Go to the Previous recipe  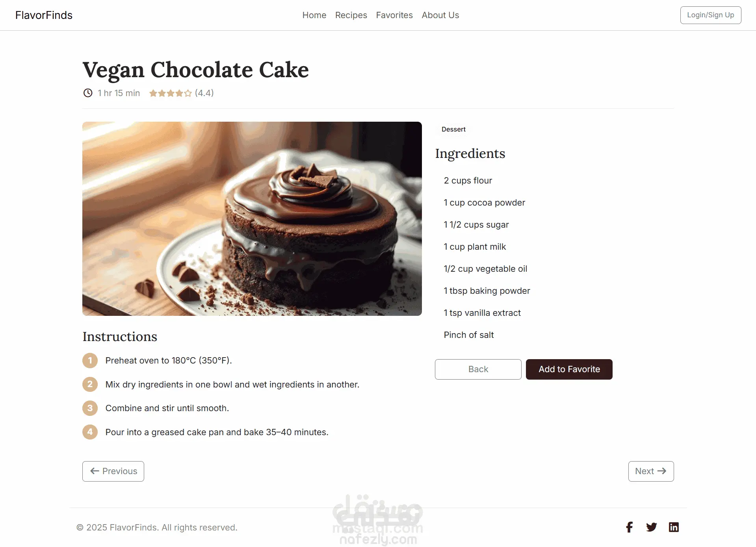pyautogui.click(x=113, y=471)
